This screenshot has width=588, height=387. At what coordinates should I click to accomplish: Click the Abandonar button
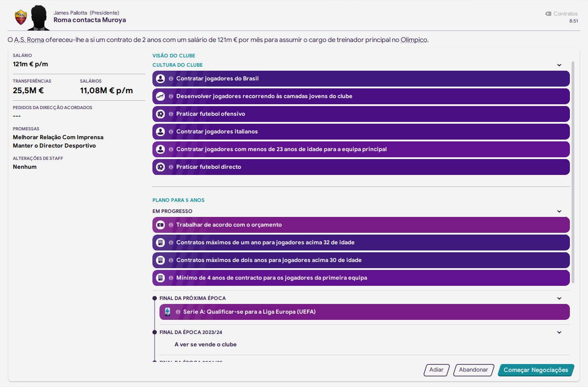click(x=474, y=370)
